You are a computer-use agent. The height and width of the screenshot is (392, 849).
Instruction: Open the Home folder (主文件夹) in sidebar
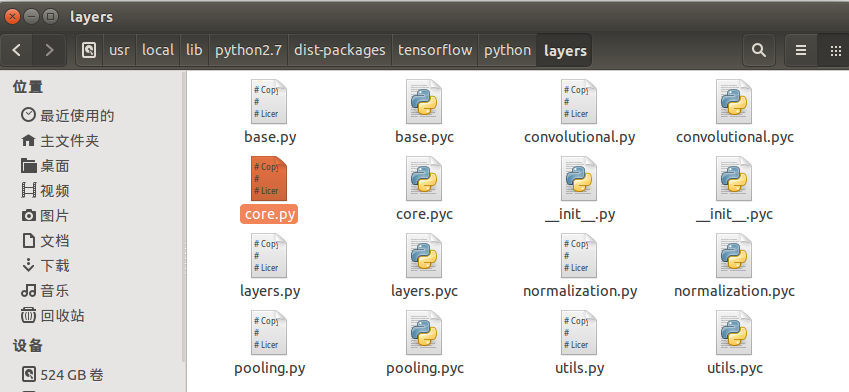tap(60, 141)
